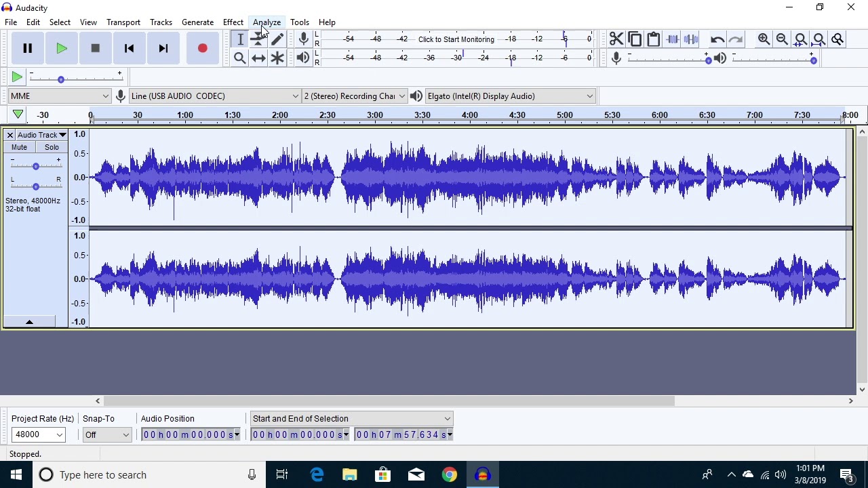The width and height of the screenshot is (868, 488).
Task: Select the Selection (I-beam) tool
Action: point(240,39)
